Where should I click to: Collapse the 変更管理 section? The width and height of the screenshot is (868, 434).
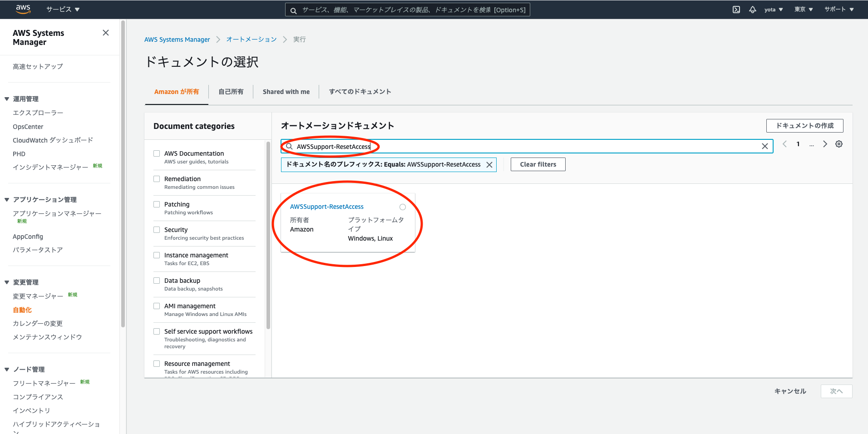click(x=7, y=282)
